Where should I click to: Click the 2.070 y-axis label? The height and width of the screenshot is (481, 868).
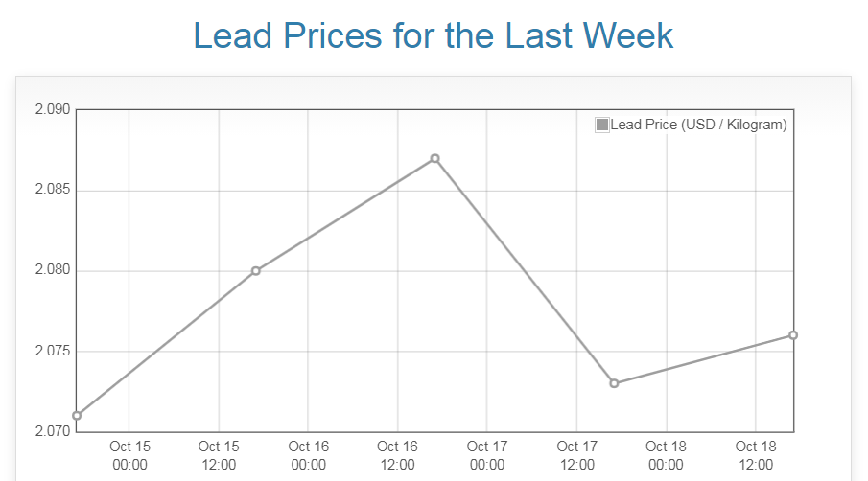pyautogui.click(x=52, y=431)
